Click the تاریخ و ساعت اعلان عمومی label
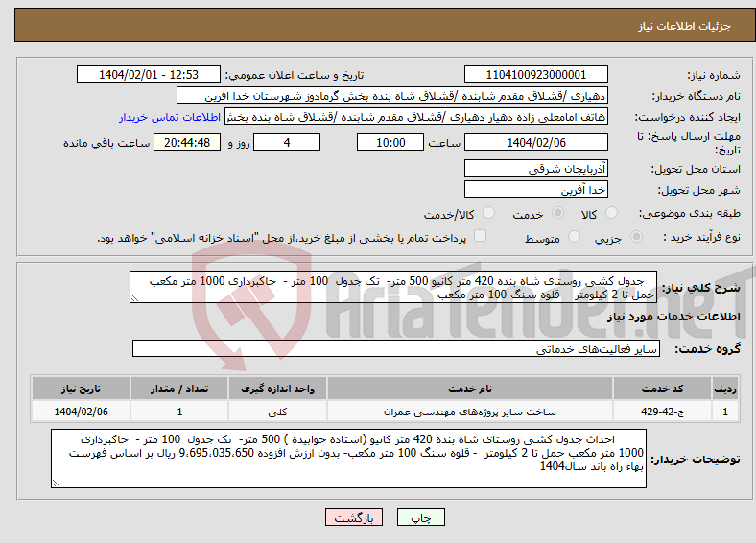Viewport: 756px width, 543px height. (295, 75)
